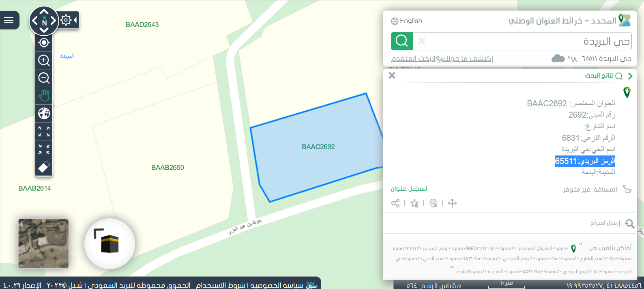Open the Qibla direction Kaaba button
The height and width of the screenshot is (289, 644).
(x=109, y=244)
